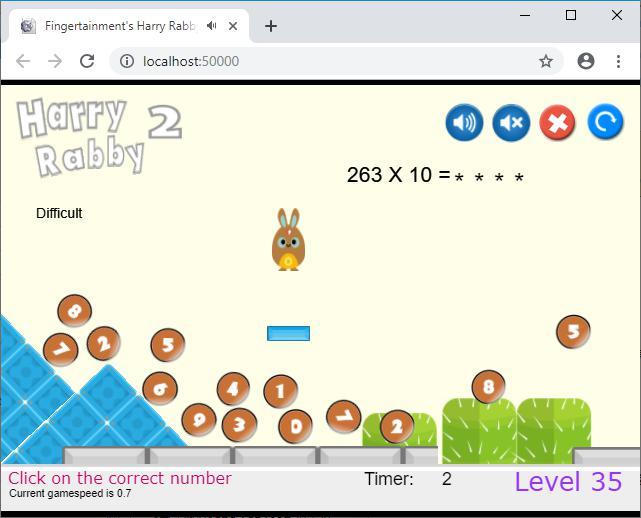The width and height of the screenshot is (641, 518).
Task: Click the number 9 ball
Action: click(199, 420)
